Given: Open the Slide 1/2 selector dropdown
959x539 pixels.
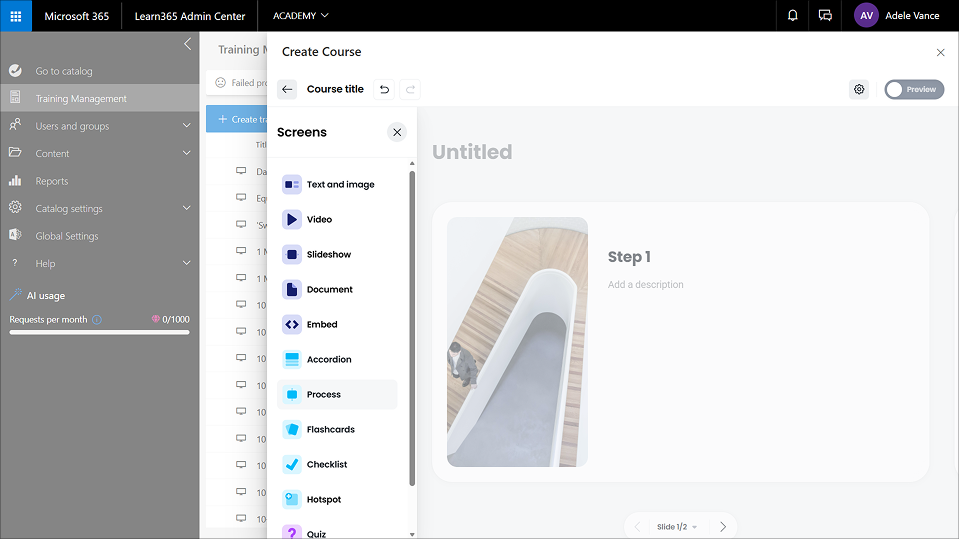Looking at the screenshot, I should 677,526.
